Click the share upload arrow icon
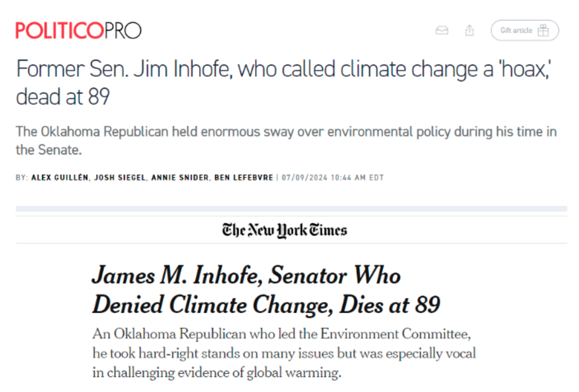The width and height of the screenshot is (579, 392). coord(469,30)
